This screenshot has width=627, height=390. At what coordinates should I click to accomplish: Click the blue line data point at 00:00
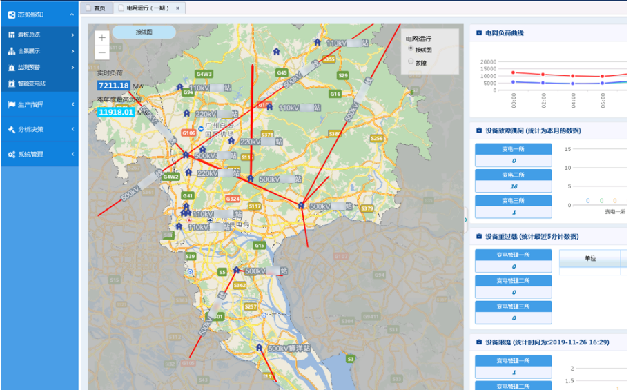coord(513,82)
